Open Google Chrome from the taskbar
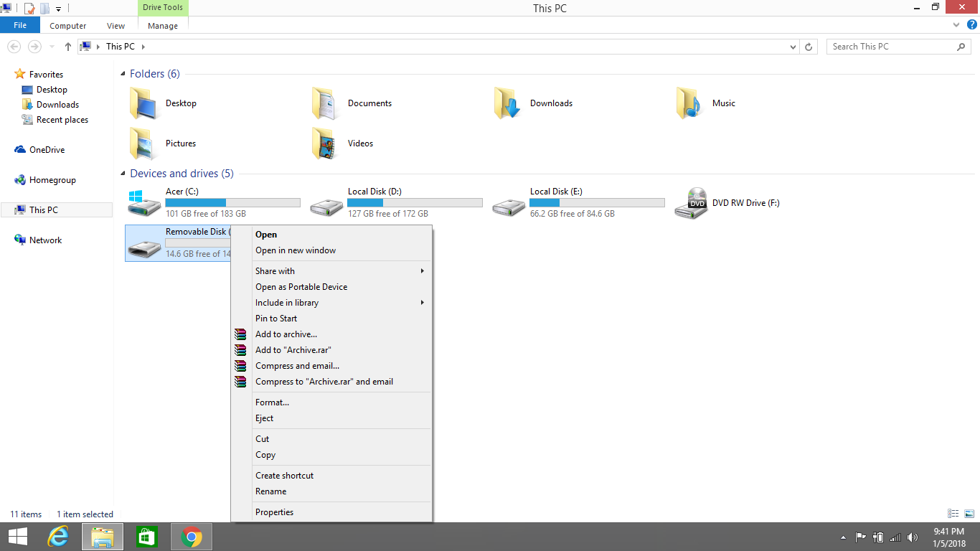This screenshot has width=980, height=551. [191, 536]
